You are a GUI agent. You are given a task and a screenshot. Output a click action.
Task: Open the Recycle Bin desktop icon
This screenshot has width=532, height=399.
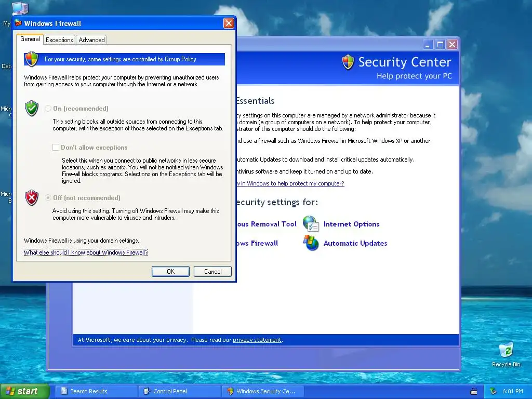[x=506, y=350]
